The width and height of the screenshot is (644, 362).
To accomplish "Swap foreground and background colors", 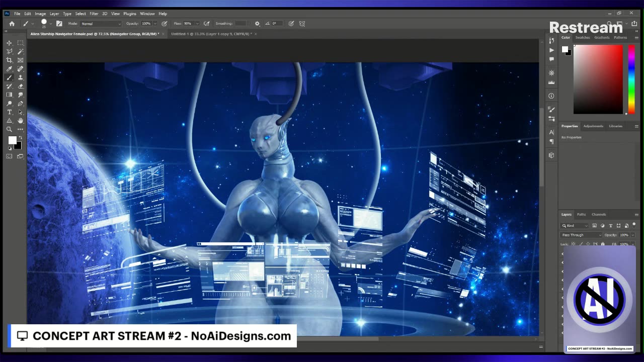I will click(x=20, y=137).
